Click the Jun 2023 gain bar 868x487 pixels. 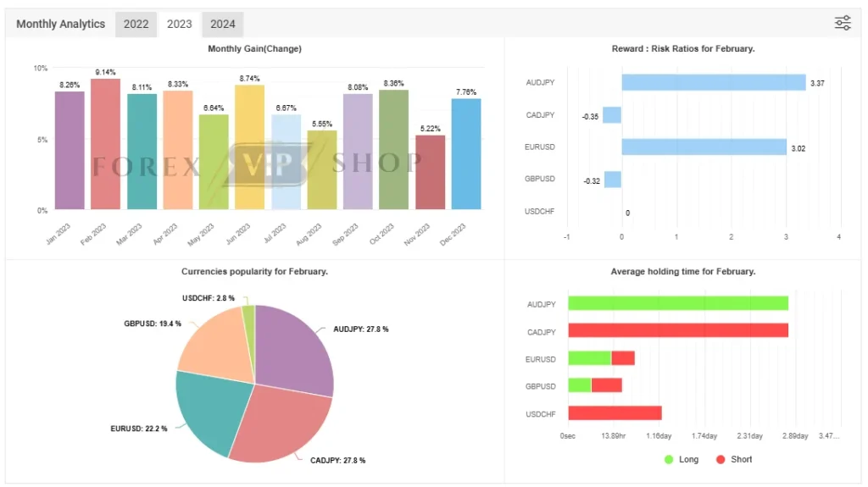click(x=250, y=147)
